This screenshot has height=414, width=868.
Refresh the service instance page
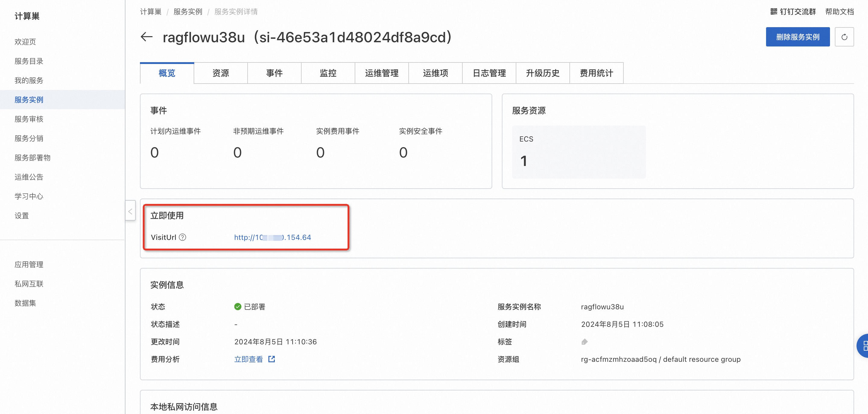click(845, 37)
